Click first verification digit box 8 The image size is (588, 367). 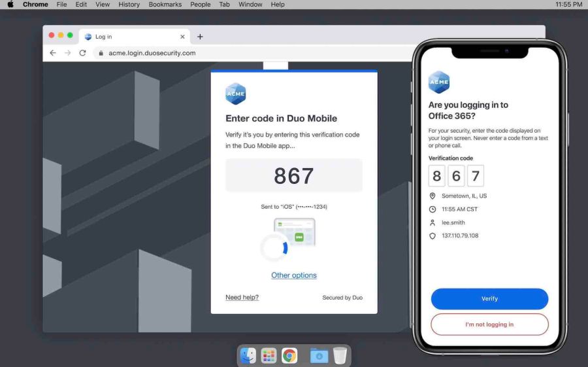pyautogui.click(x=436, y=176)
